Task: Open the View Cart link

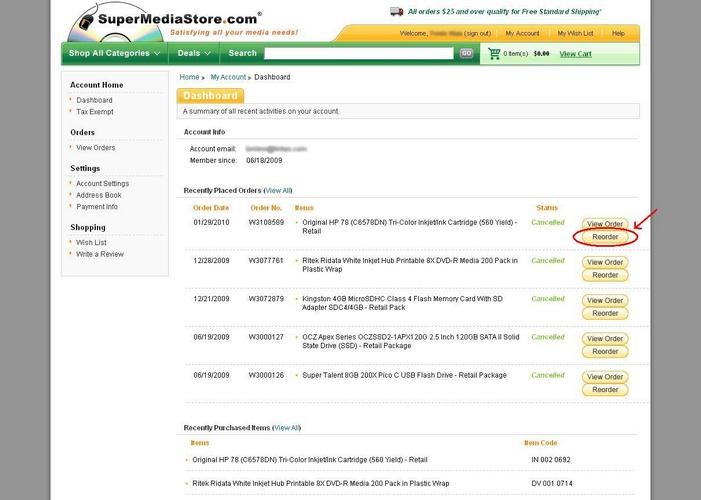Action: tap(575, 54)
